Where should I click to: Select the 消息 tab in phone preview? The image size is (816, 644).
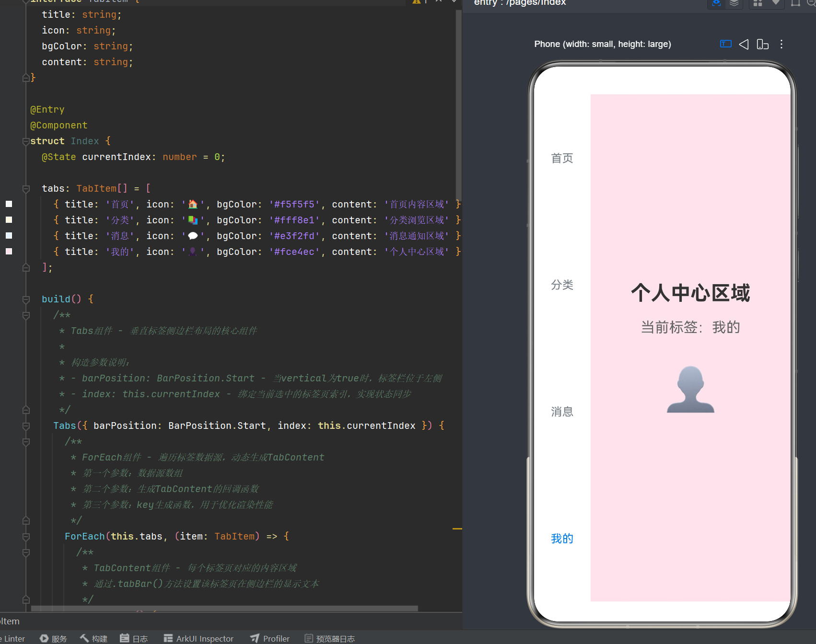tap(562, 412)
